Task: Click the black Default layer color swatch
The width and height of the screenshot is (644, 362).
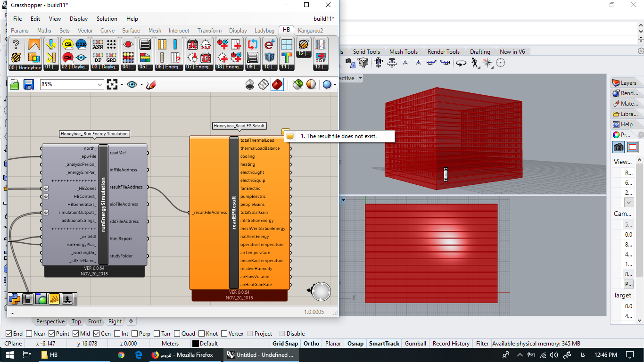Action: point(195,344)
